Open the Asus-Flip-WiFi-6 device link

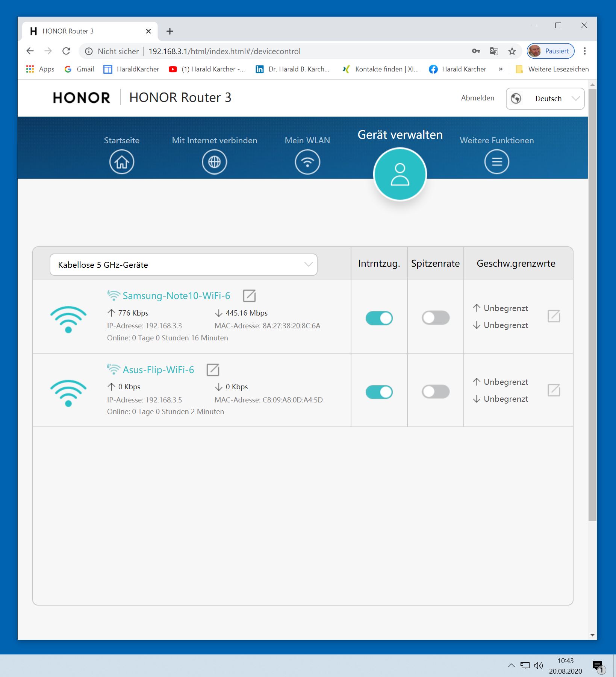point(158,370)
